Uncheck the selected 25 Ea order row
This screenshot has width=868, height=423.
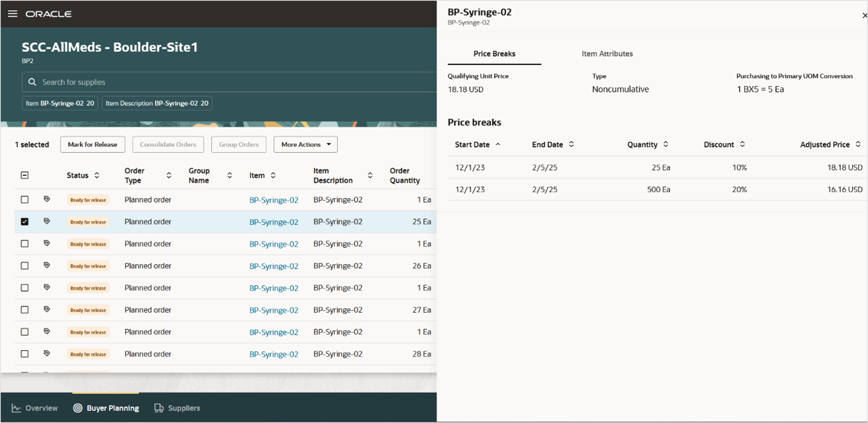pos(25,221)
